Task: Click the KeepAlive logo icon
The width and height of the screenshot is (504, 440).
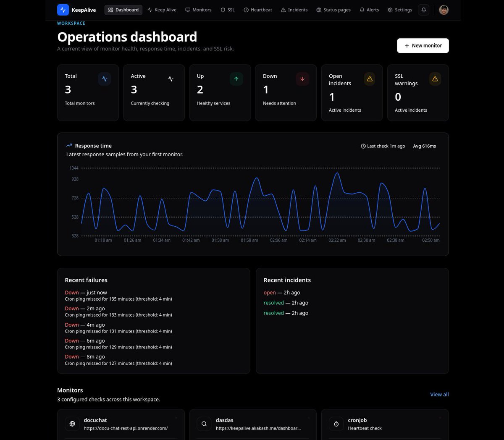Action: [63, 10]
